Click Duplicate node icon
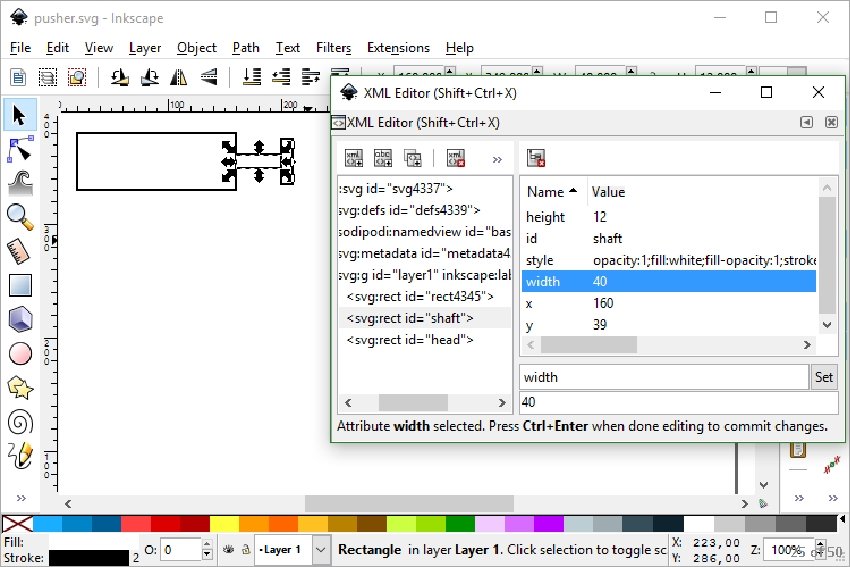 tap(413, 158)
